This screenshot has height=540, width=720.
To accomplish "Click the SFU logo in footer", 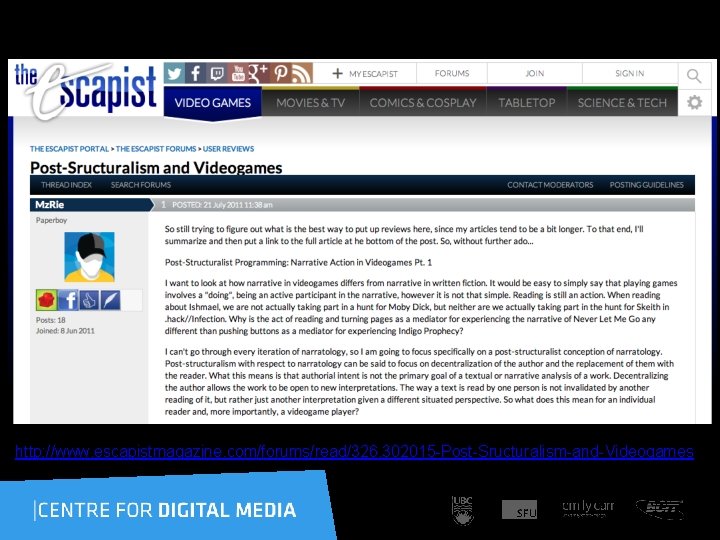I will pyautogui.click(x=519, y=510).
